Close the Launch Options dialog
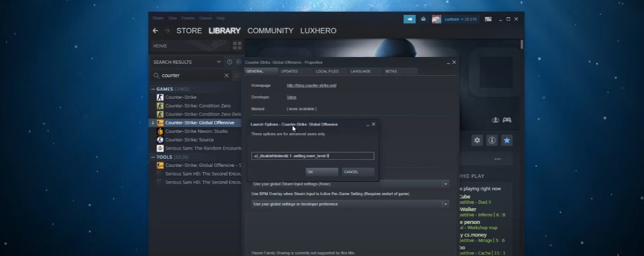The width and height of the screenshot is (644, 256). [374, 124]
